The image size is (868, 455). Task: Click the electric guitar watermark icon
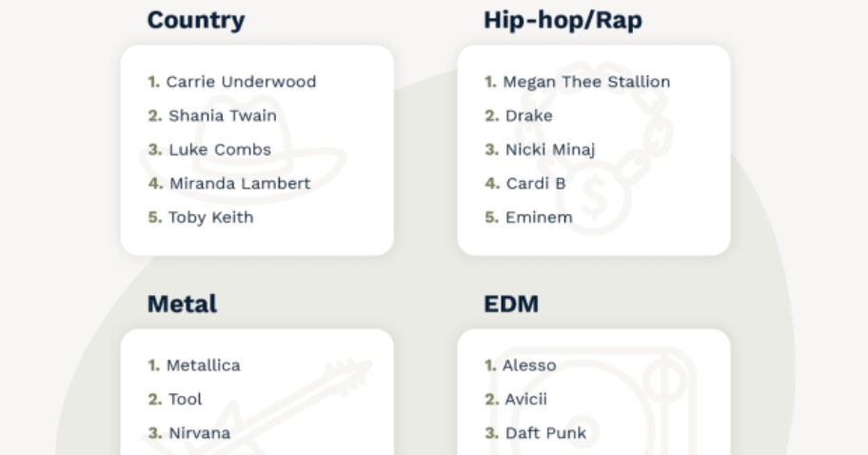tap(258, 406)
